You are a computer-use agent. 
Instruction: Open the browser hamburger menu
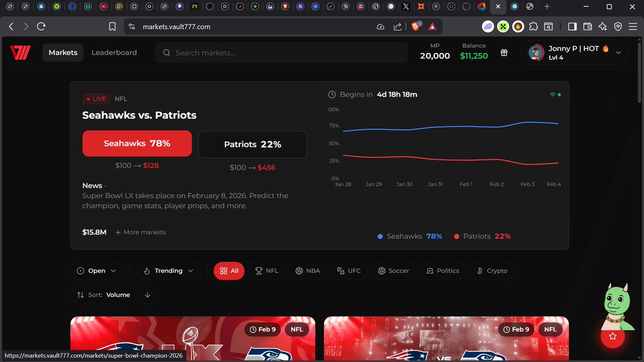[x=633, y=26]
